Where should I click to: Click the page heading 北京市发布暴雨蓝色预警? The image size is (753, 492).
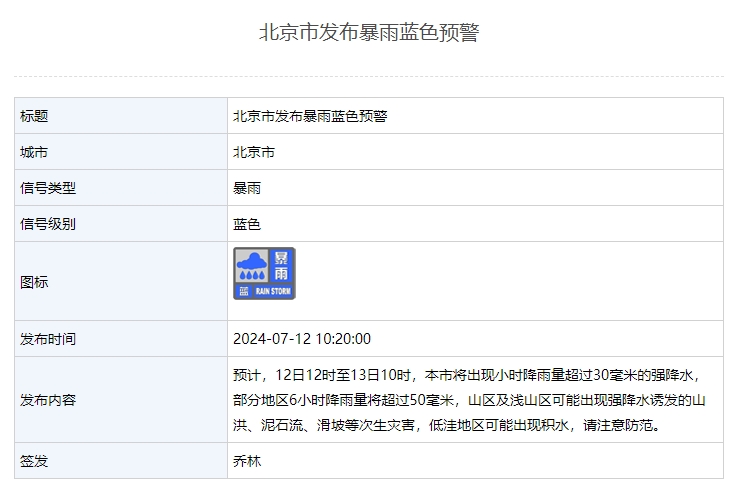369,33
